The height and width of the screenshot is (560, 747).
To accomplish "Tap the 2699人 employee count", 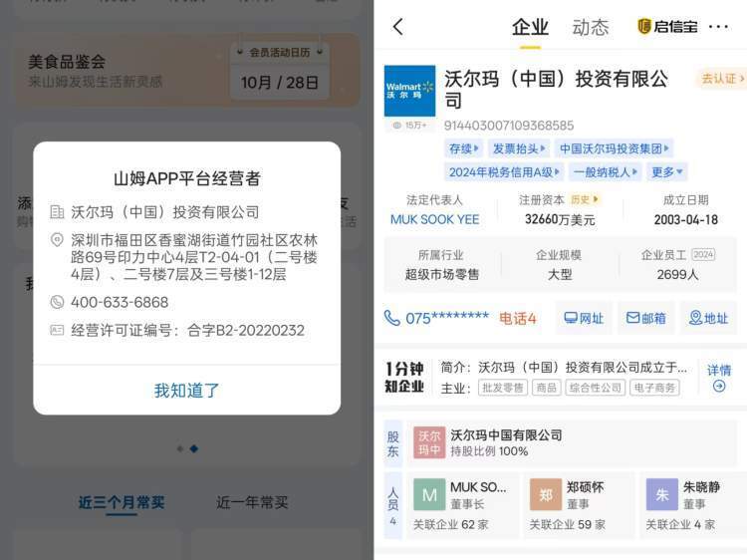I will 677,274.
